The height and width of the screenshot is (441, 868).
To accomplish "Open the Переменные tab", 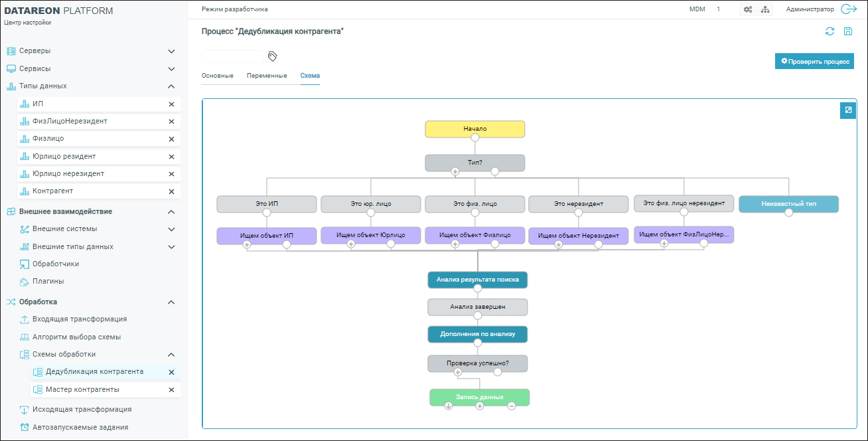I will click(x=267, y=76).
